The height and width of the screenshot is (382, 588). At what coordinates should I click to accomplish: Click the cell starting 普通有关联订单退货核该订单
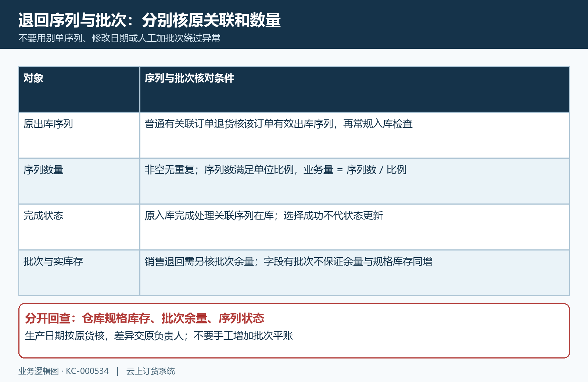point(355,135)
